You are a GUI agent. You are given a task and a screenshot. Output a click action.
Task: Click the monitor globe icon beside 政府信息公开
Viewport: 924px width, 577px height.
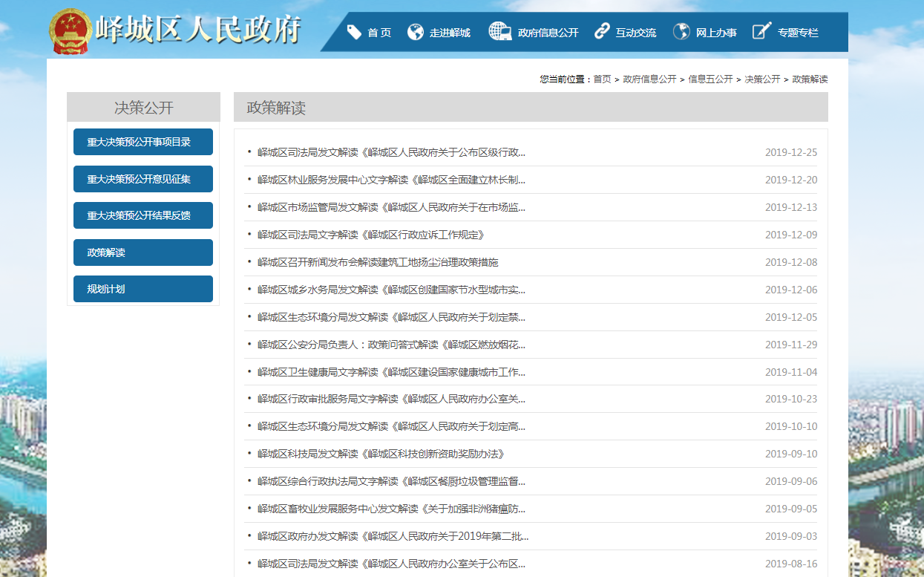(499, 32)
